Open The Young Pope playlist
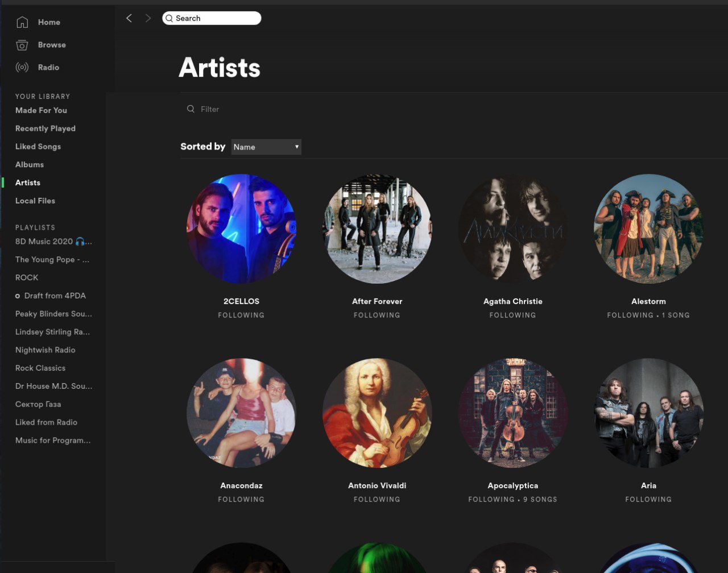Screen dimensions: 728x573 (x=52, y=259)
